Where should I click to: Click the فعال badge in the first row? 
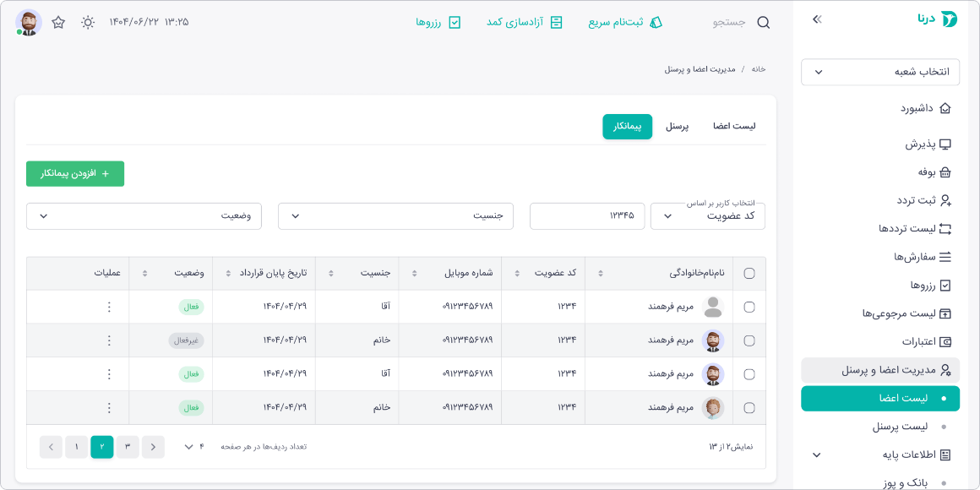click(191, 307)
